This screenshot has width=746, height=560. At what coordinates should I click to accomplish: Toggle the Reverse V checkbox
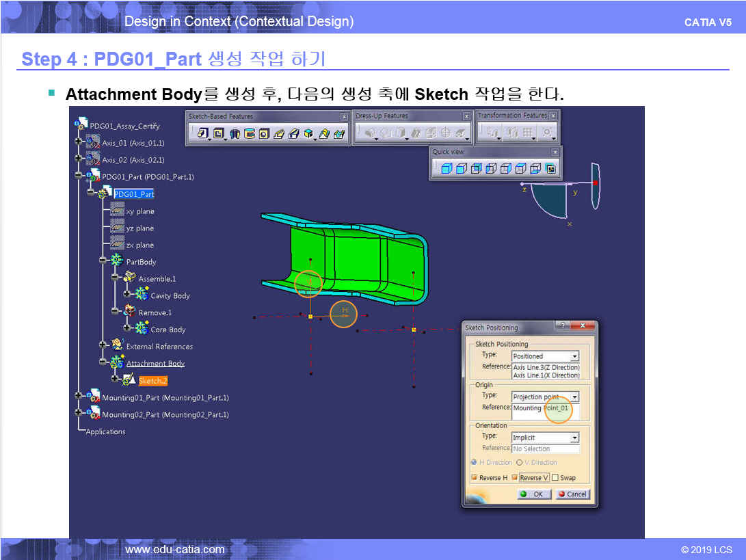coord(515,478)
